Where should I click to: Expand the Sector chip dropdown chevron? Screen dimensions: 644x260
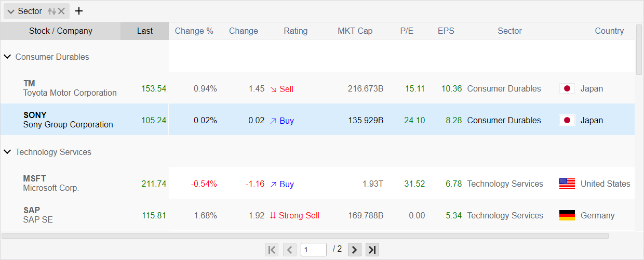11,11
